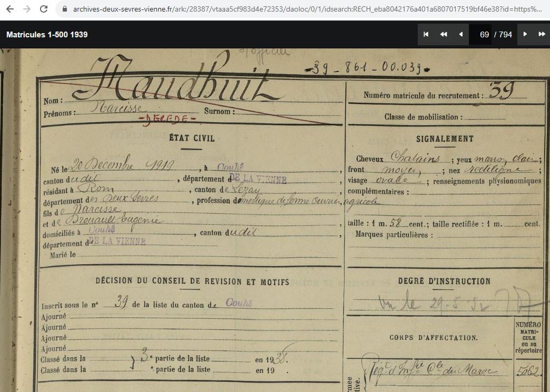The height and width of the screenshot is (392, 550).
Task: Click the 'Prénoms' field label
Action: [60, 114]
